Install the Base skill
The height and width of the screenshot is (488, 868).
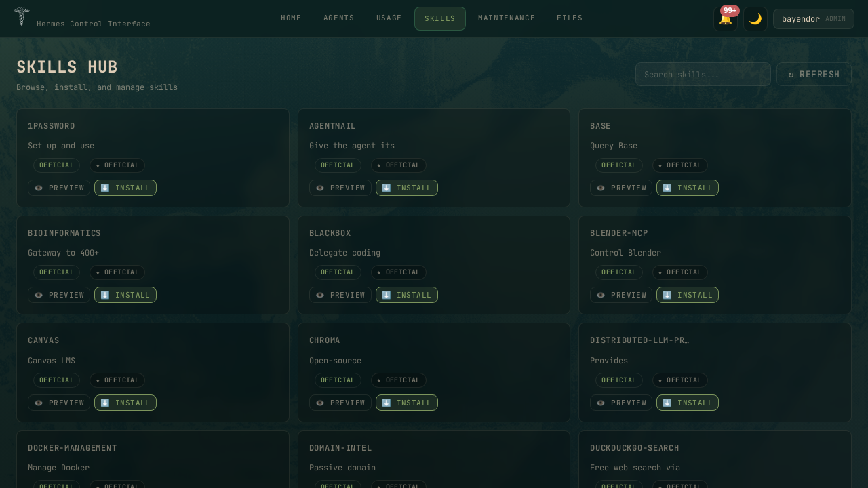[x=688, y=188]
